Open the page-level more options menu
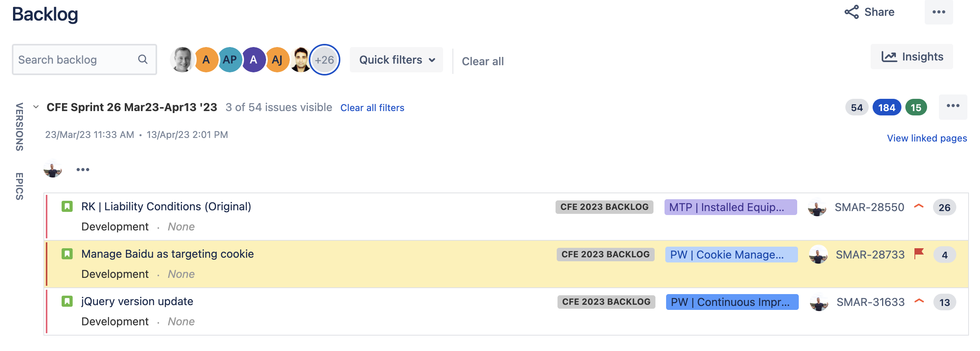This screenshot has height=351, width=980. [939, 12]
